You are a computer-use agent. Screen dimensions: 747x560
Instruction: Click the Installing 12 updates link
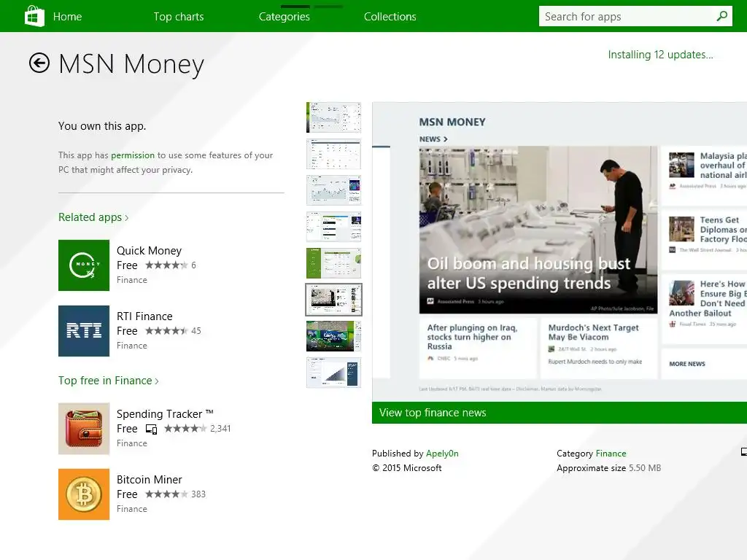click(x=661, y=55)
